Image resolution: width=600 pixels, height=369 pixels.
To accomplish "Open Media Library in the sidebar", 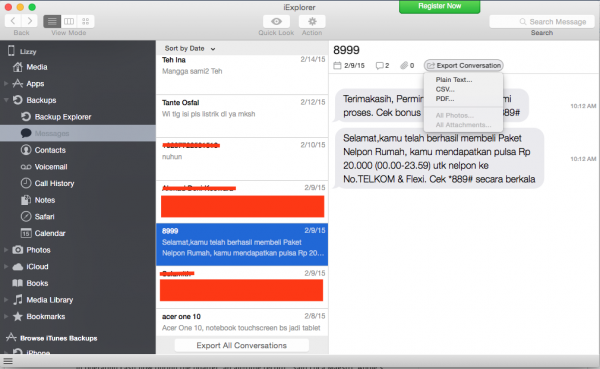I will click(x=49, y=300).
